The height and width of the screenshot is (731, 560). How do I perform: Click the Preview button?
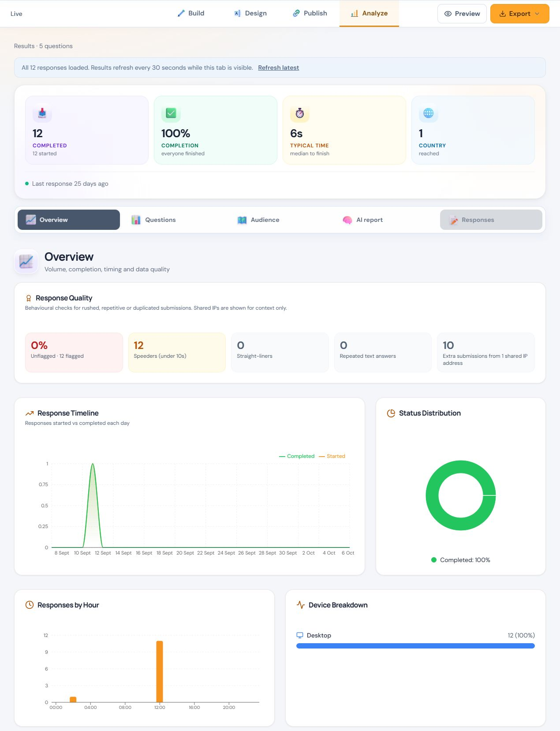pyautogui.click(x=462, y=14)
